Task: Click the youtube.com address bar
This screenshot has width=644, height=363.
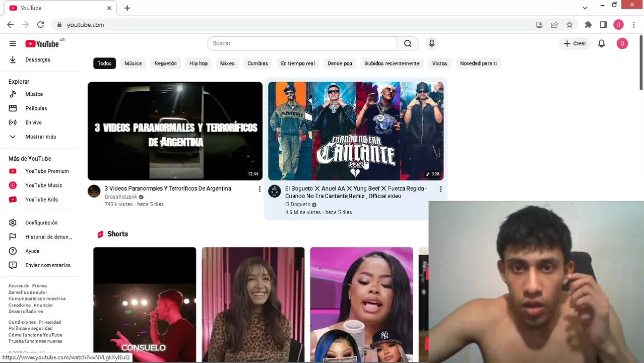Action: pyautogui.click(x=292, y=25)
